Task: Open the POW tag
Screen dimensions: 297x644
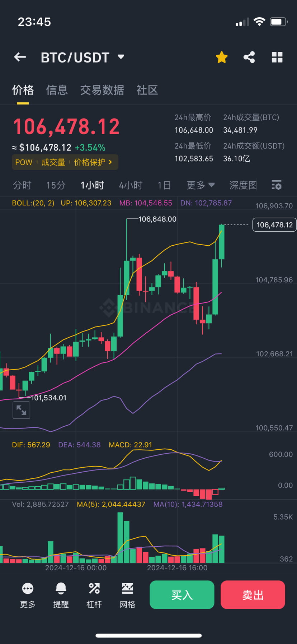Action: [24, 162]
